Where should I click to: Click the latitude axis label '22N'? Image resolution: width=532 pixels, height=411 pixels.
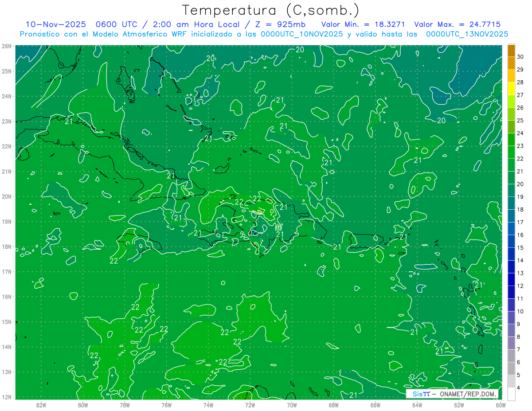[x=7, y=146]
